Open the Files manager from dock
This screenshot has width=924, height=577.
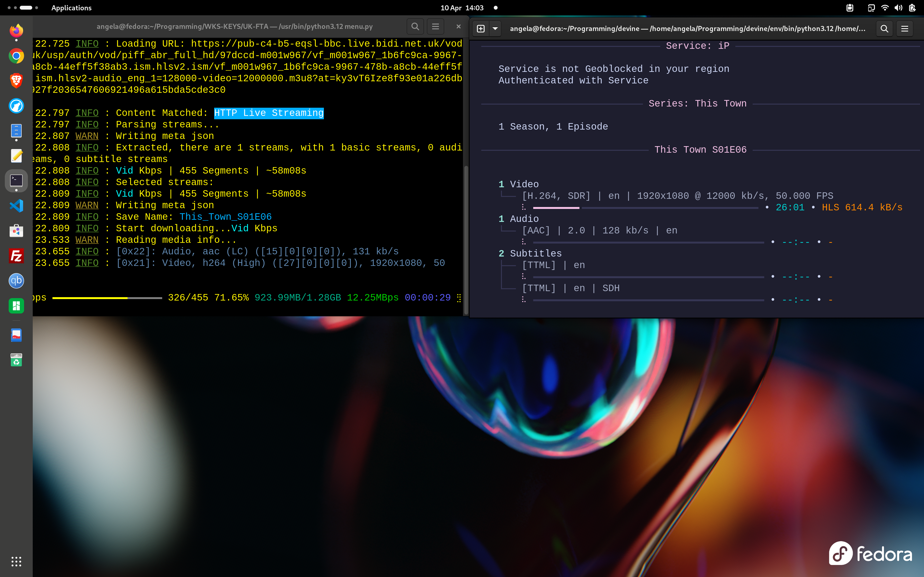click(16, 131)
